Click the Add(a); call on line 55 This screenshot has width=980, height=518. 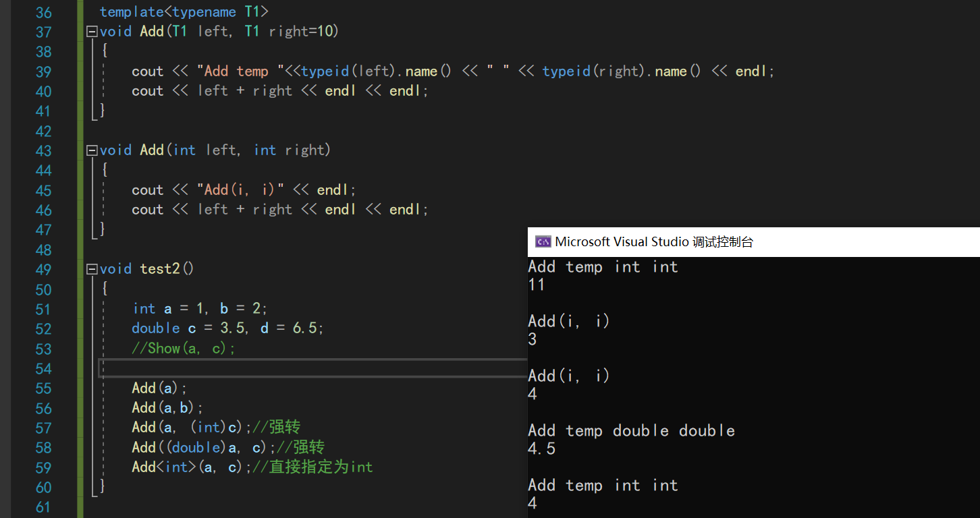pyautogui.click(x=160, y=388)
